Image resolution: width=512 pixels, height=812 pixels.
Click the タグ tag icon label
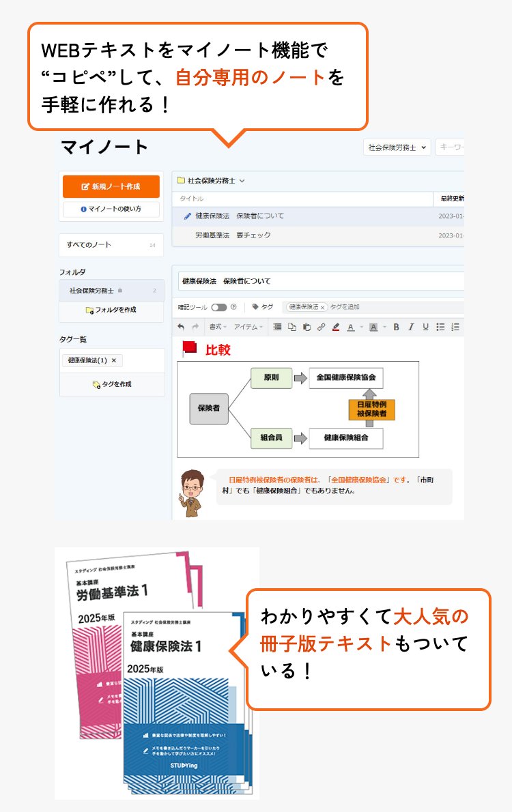click(x=263, y=307)
